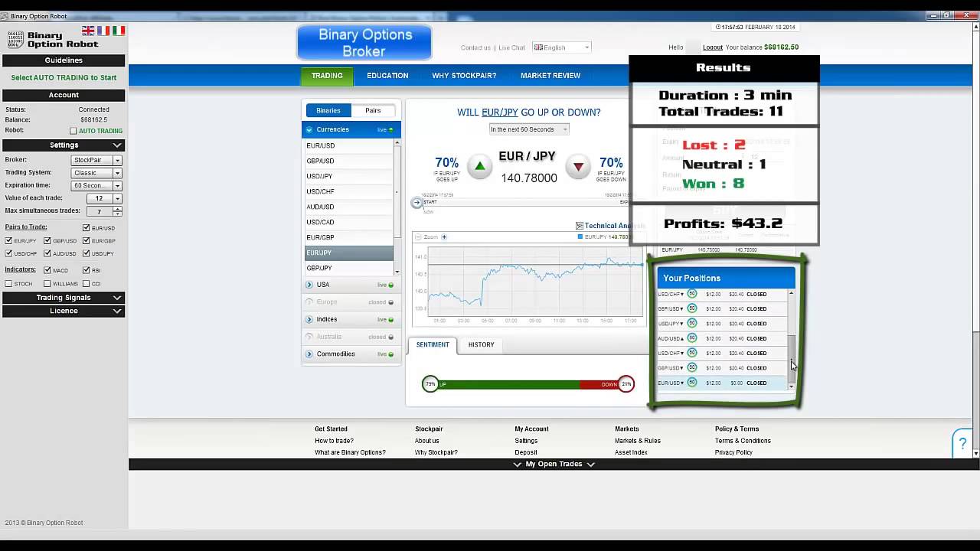The width and height of the screenshot is (980, 551).
Task: Uncheck the GBP/USD pair checkbox
Action: pyautogui.click(x=47, y=241)
